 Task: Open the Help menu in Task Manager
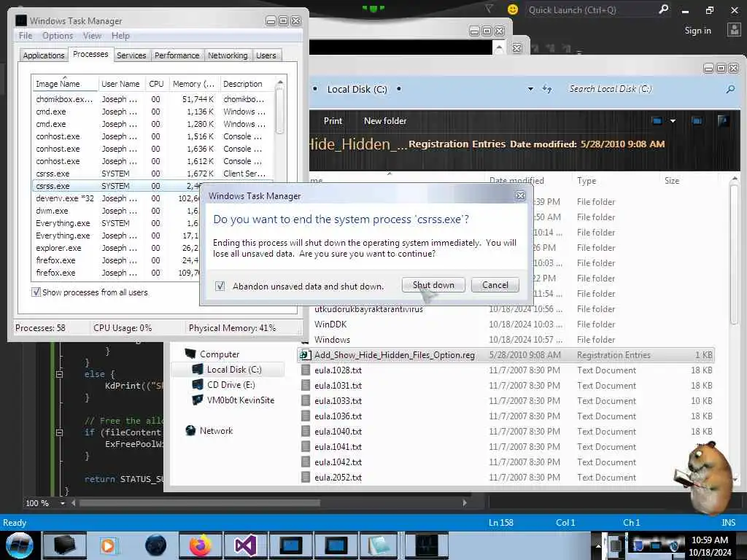(120, 36)
